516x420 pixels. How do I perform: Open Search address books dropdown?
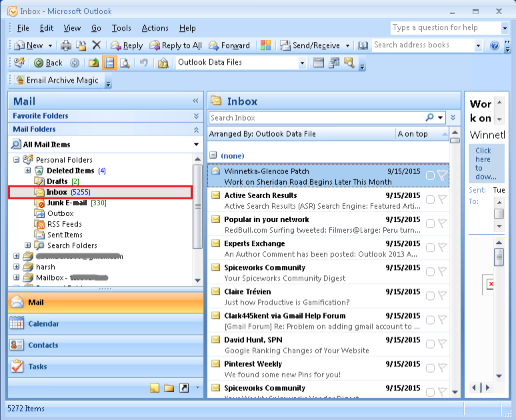coord(478,45)
